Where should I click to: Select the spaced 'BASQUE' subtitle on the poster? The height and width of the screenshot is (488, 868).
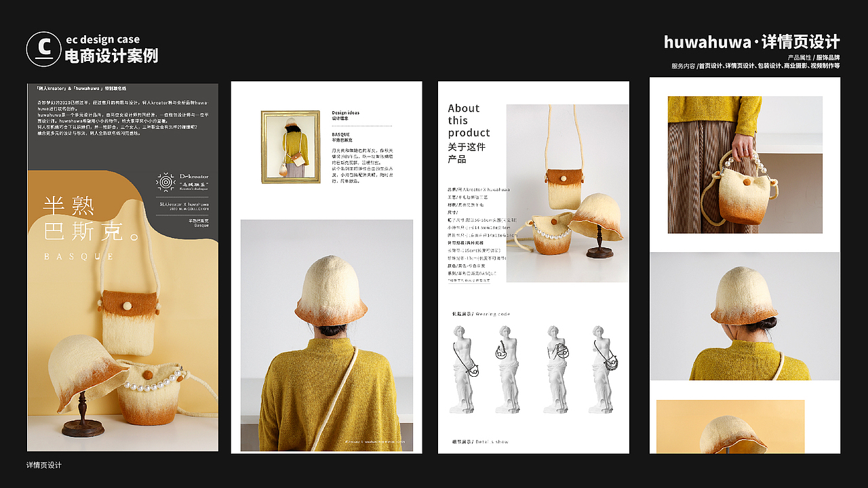(x=79, y=257)
